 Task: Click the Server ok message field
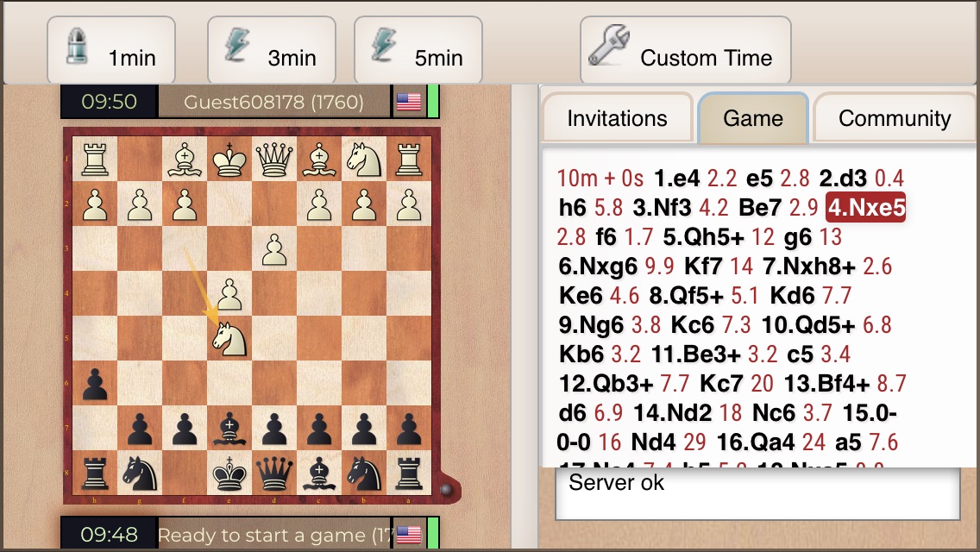pos(757,494)
